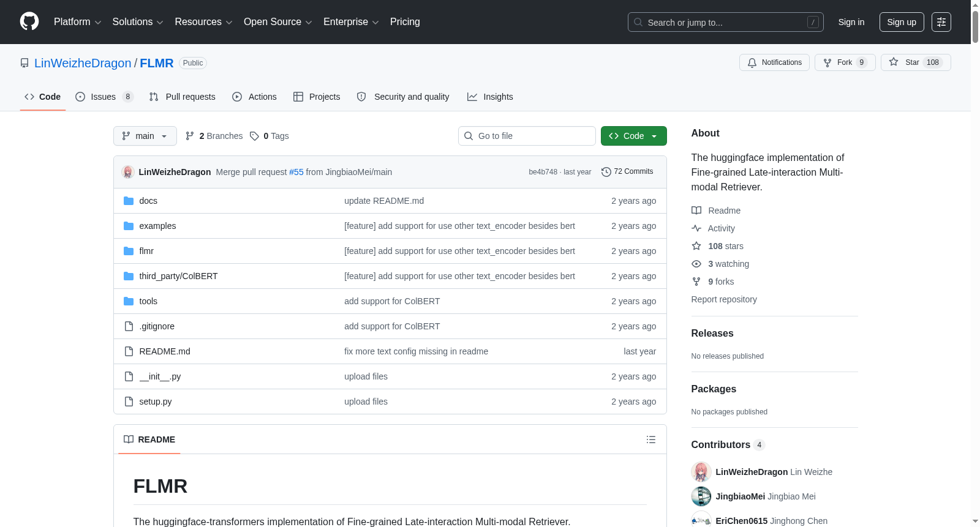Expand the Resources menu
Viewport: 980px width, 527px height.
point(203,22)
